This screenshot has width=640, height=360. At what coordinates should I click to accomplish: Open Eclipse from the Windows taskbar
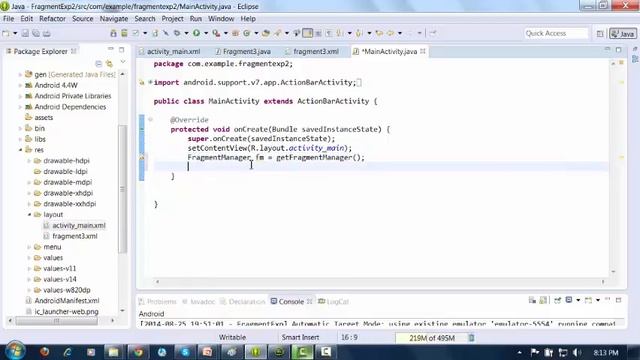tap(256, 352)
